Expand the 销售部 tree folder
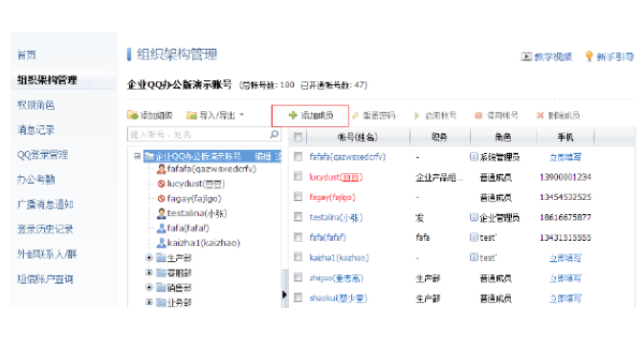644x350 pixels. pos(149,287)
